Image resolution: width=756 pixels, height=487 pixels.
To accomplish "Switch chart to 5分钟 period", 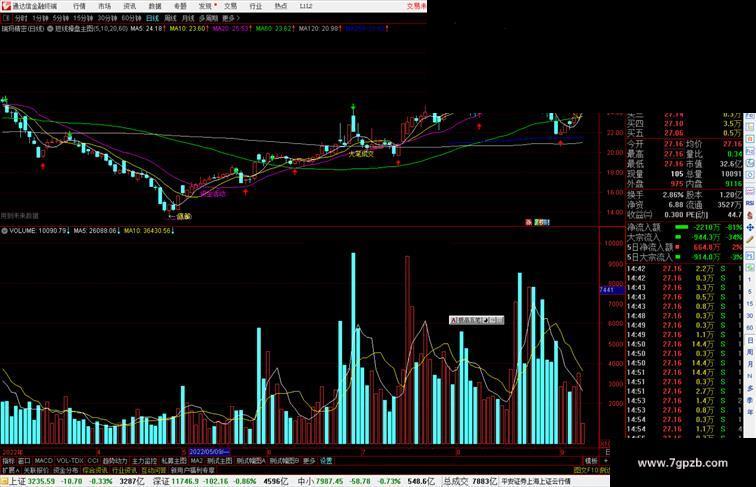I will pyautogui.click(x=60, y=18).
